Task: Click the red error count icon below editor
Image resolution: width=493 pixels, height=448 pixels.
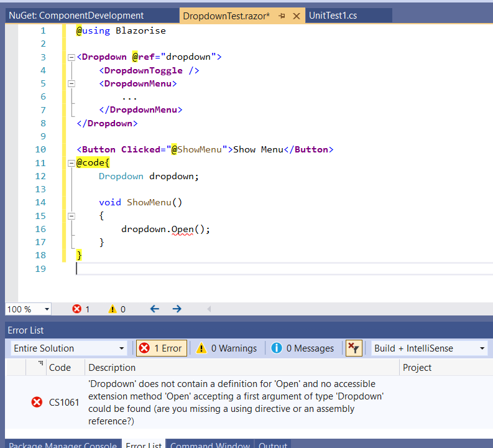Action: tap(76, 309)
